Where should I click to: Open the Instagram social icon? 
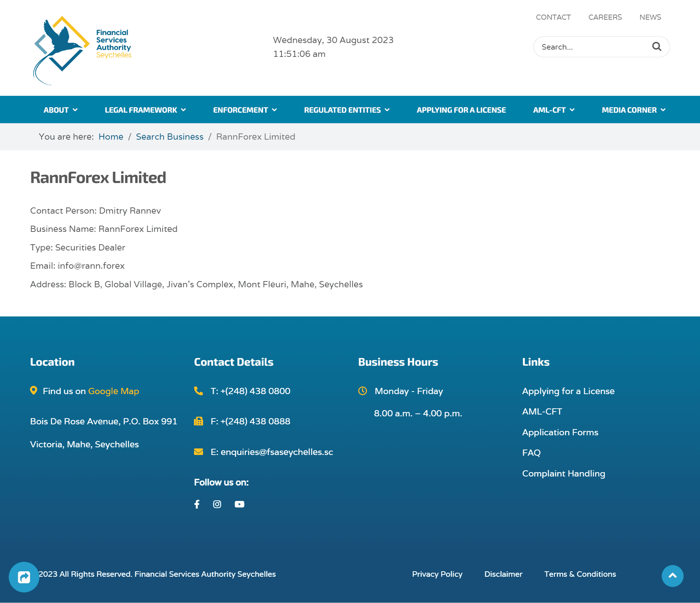point(217,504)
